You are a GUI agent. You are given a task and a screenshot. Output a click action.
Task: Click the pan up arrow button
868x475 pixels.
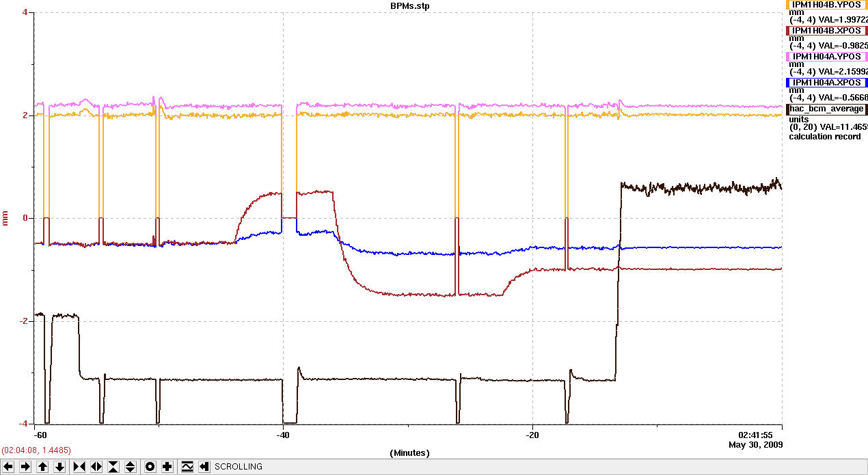42,467
